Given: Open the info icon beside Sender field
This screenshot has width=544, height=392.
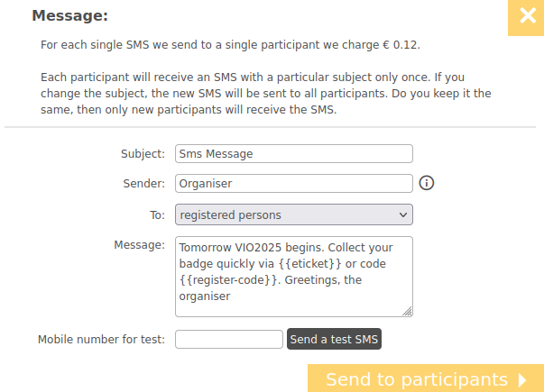Looking at the screenshot, I should tap(427, 183).
